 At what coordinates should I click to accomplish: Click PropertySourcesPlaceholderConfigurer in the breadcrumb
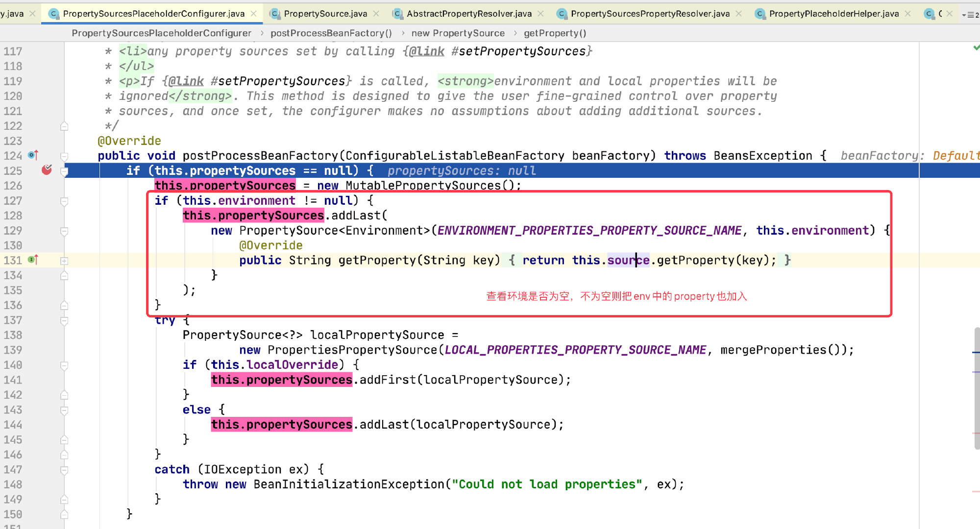[x=161, y=33]
